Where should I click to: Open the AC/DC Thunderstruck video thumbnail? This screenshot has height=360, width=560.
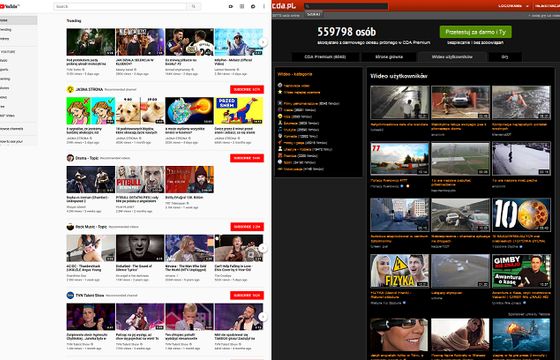91,248
